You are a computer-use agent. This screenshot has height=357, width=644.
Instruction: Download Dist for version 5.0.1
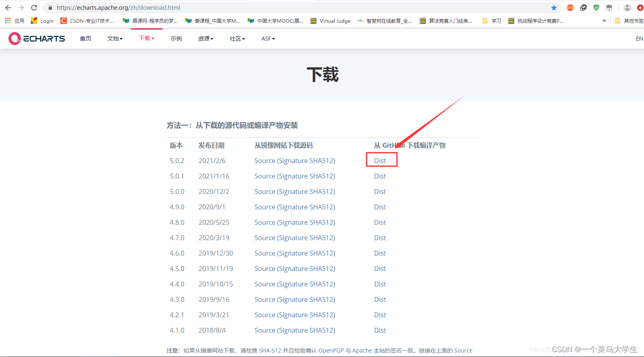(x=380, y=176)
